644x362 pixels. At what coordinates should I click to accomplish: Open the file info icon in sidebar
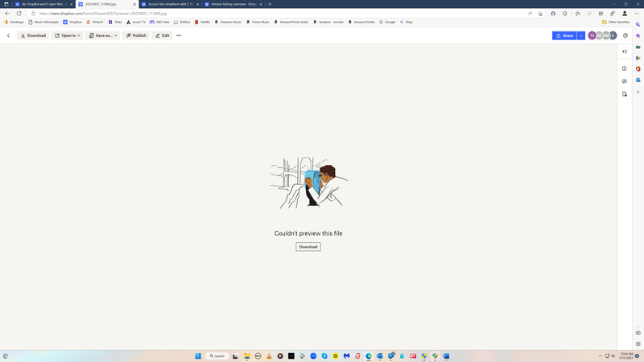(x=625, y=68)
